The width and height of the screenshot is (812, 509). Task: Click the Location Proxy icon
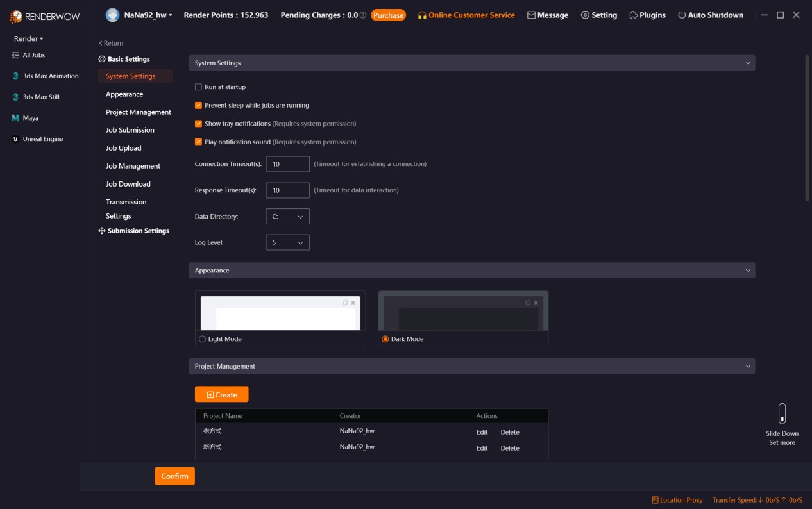pyautogui.click(x=655, y=500)
